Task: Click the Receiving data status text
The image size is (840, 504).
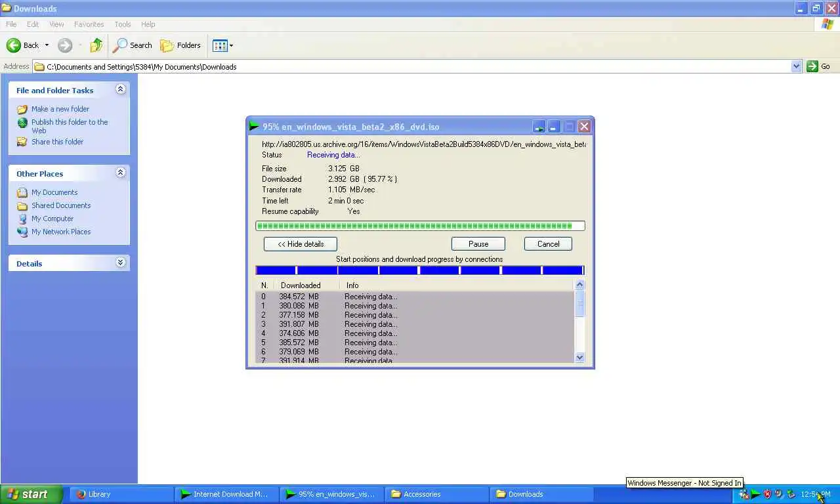Action: tap(333, 155)
